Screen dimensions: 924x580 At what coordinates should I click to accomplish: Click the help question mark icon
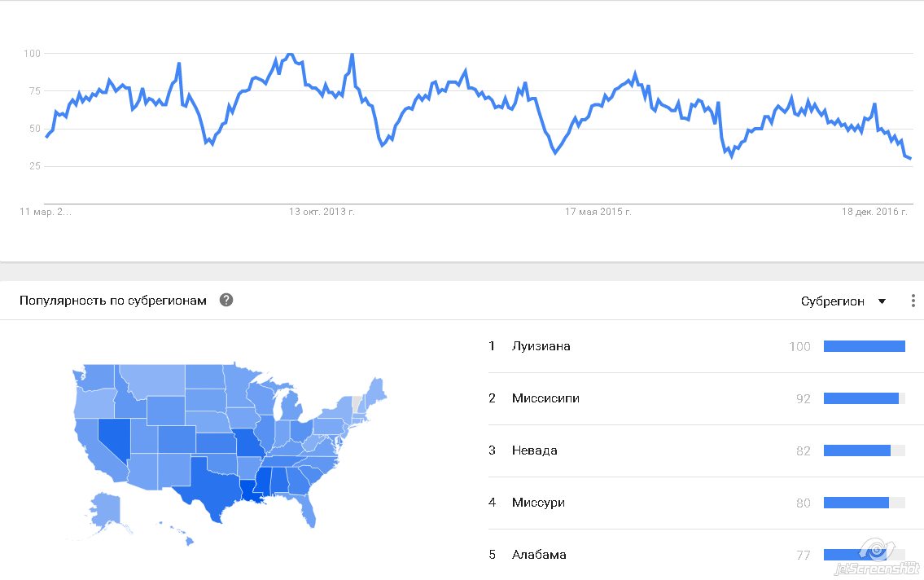pyautogui.click(x=226, y=300)
